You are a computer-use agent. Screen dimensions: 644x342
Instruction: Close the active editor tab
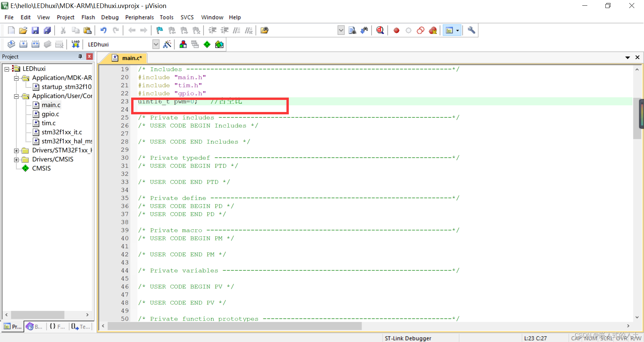click(637, 57)
